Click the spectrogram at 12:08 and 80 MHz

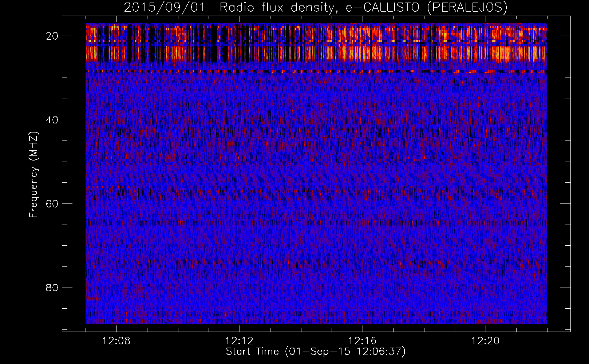pos(116,288)
